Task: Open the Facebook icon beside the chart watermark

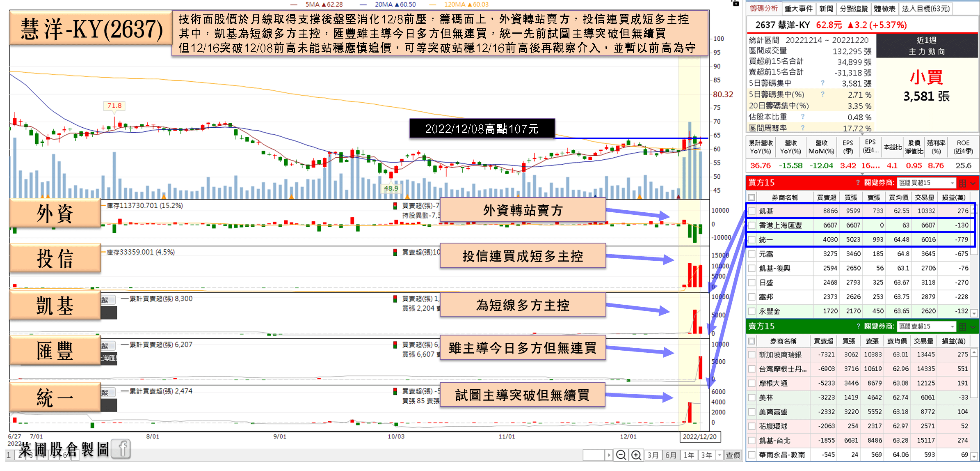Action: pyautogui.click(x=121, y=449)
